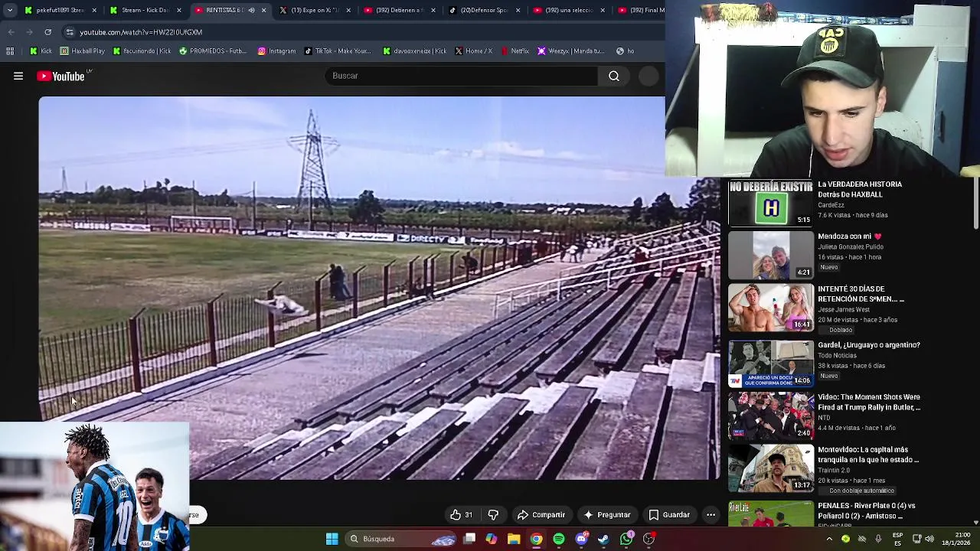
Task: Open File Explorer from the taskbar
Action: (514, 539)
